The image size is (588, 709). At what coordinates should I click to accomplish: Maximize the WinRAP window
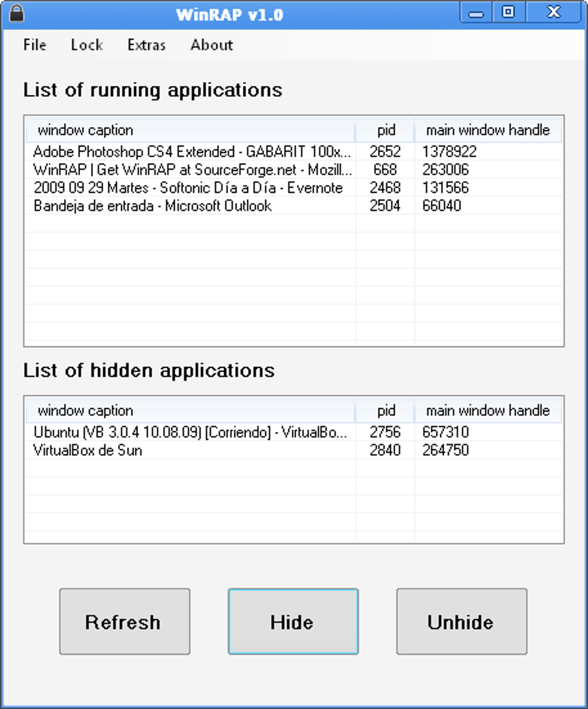pos(508,12)
